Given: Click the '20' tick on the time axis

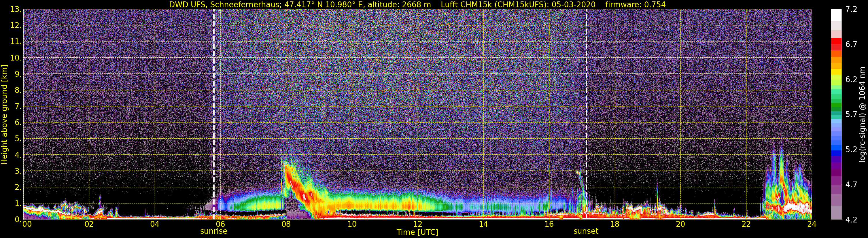Looking at the screenshot, I should [680, 224].
